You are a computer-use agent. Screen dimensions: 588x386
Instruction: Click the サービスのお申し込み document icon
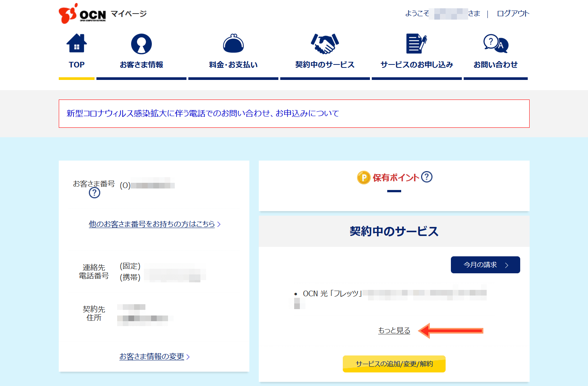point(416,44)
